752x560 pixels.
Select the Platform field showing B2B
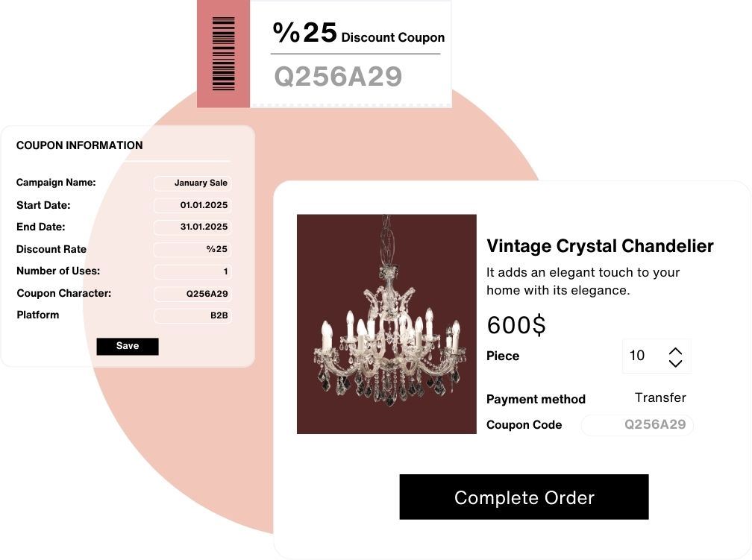192,315
